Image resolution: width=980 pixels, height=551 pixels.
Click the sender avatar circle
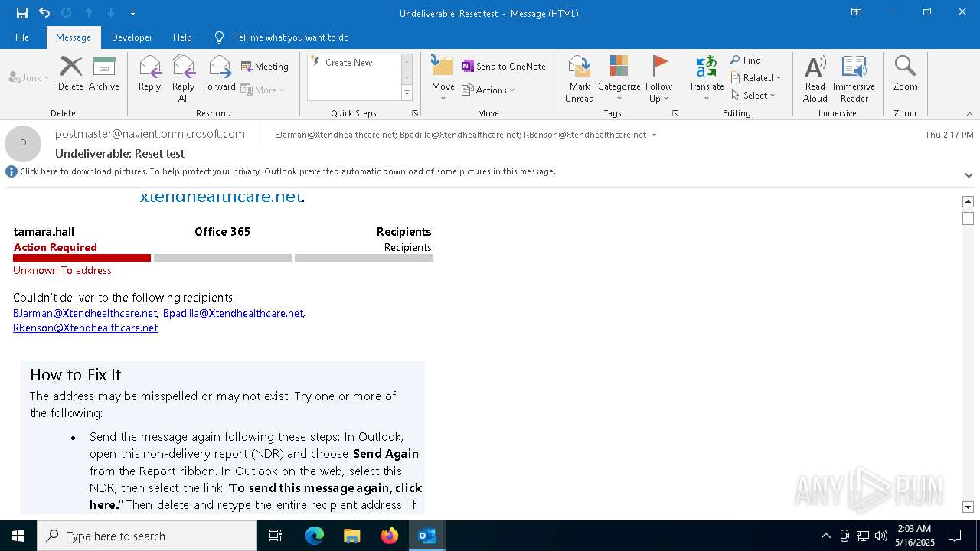[23, 144]
